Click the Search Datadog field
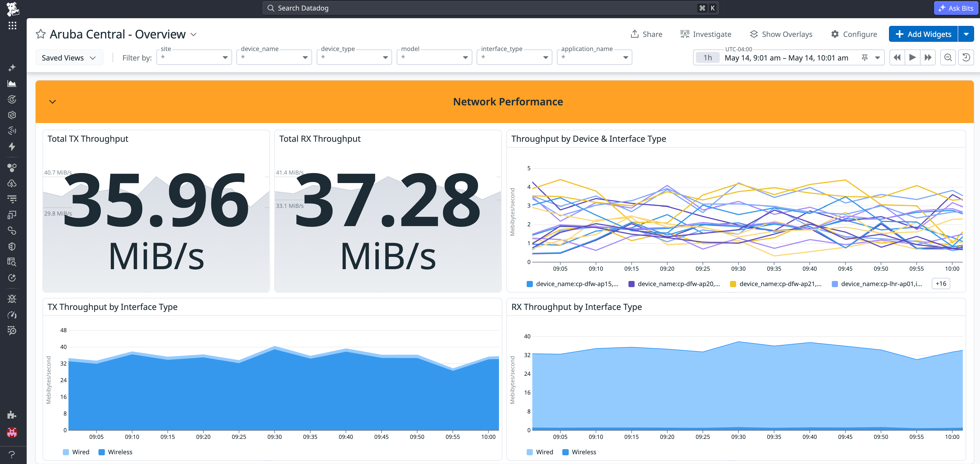This screenshot has width=980, height=464. click(x=490, y=8)
